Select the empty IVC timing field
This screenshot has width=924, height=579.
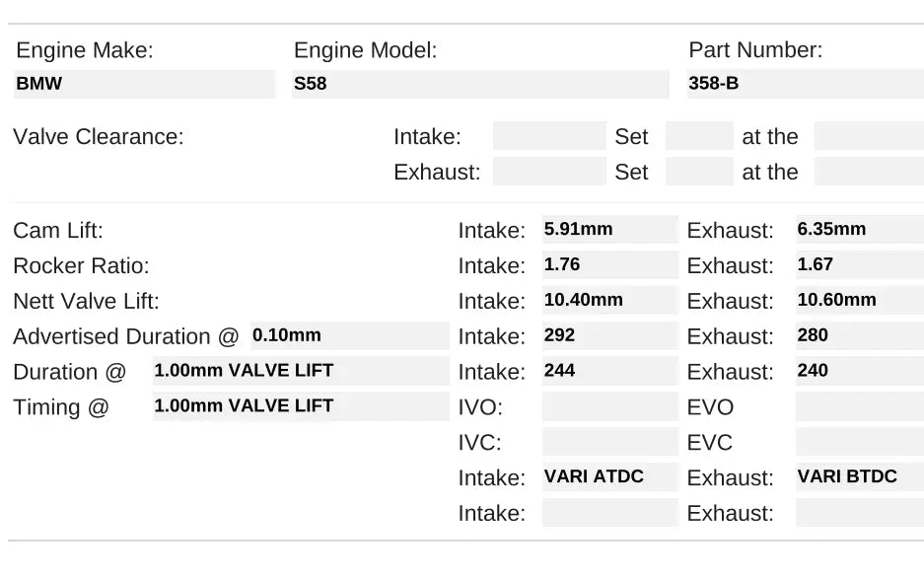pyautogui.click(x=609, y=442)
